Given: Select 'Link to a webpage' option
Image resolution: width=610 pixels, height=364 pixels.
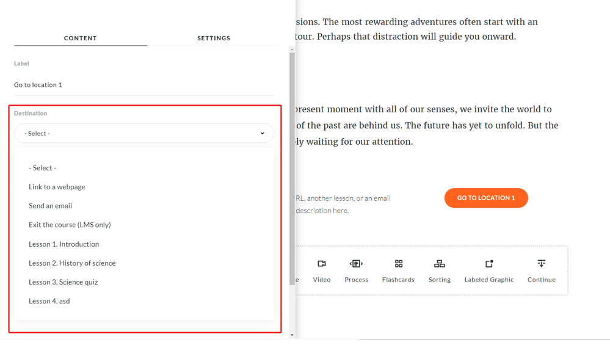Looking at the screenshot, I should (57, 187).
